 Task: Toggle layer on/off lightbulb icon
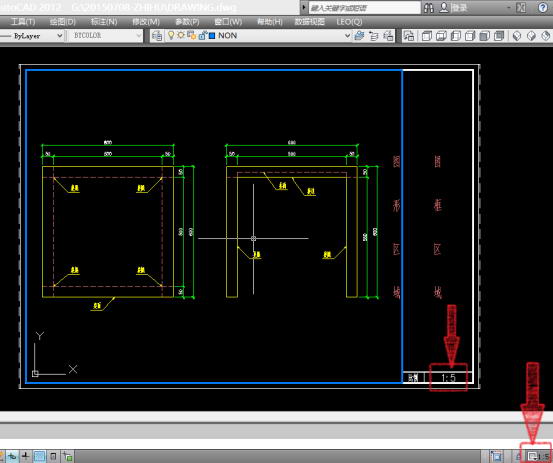(x=171, y=35)
